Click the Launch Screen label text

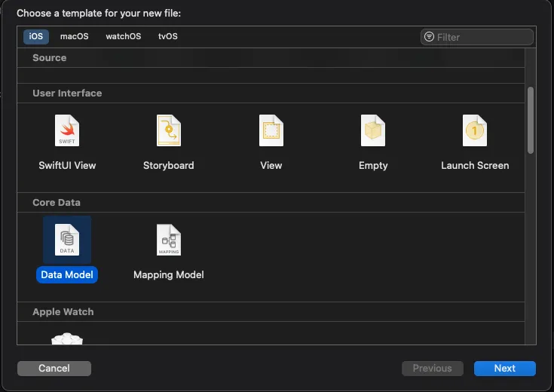[475, 165]
